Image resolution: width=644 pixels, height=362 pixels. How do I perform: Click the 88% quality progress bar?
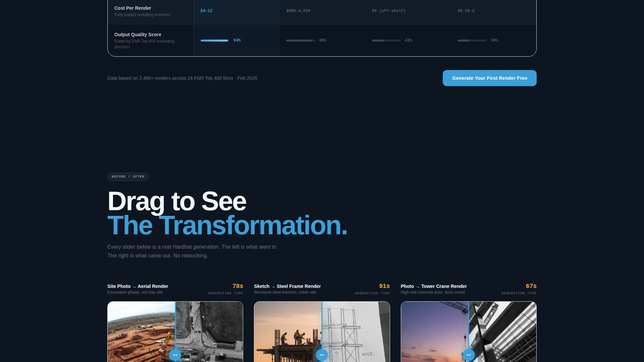[x=301, y=41]
